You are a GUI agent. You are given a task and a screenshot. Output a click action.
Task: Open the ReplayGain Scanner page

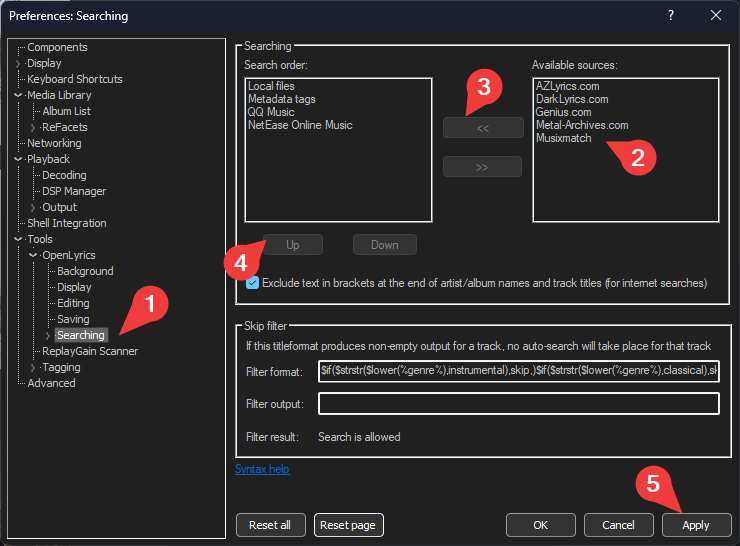(90, 351)
